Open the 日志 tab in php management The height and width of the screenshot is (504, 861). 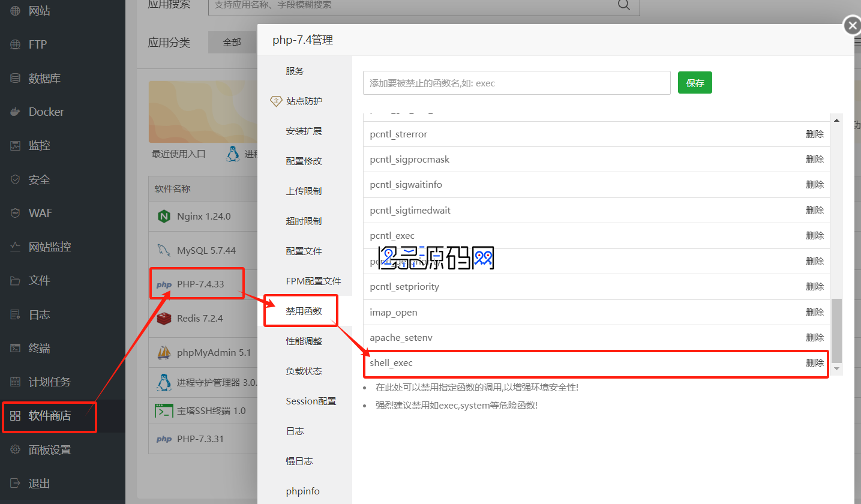[x=295, y=431]
